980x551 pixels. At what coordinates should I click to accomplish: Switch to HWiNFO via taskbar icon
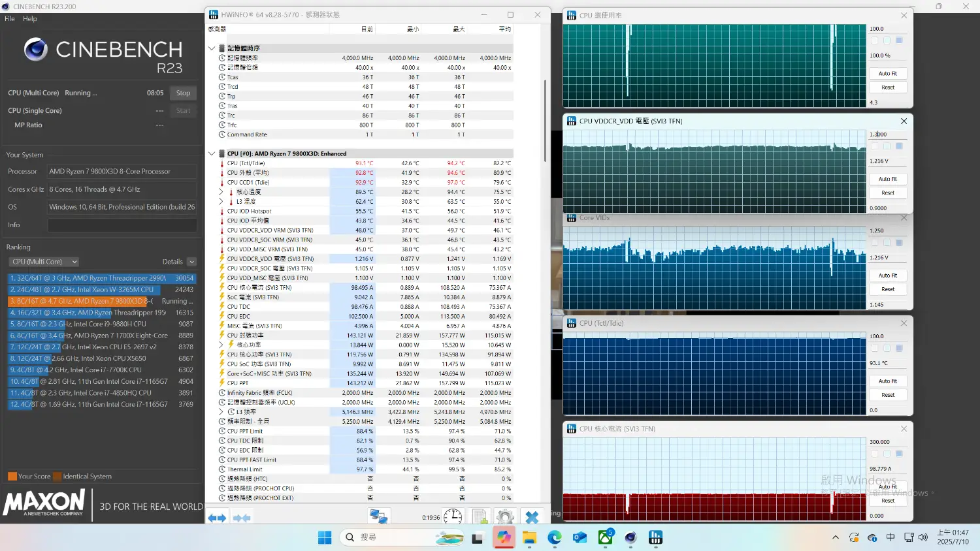[655, 537]
